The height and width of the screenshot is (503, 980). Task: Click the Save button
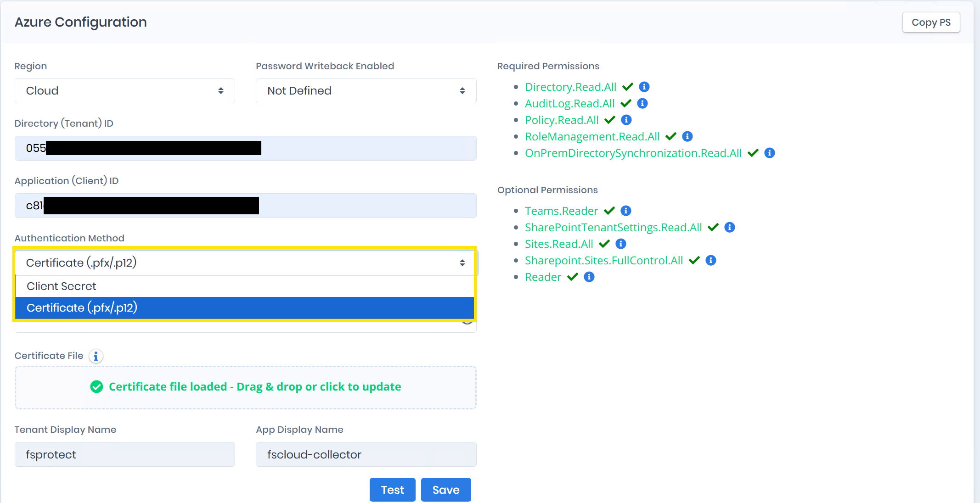tap(446, 490)
